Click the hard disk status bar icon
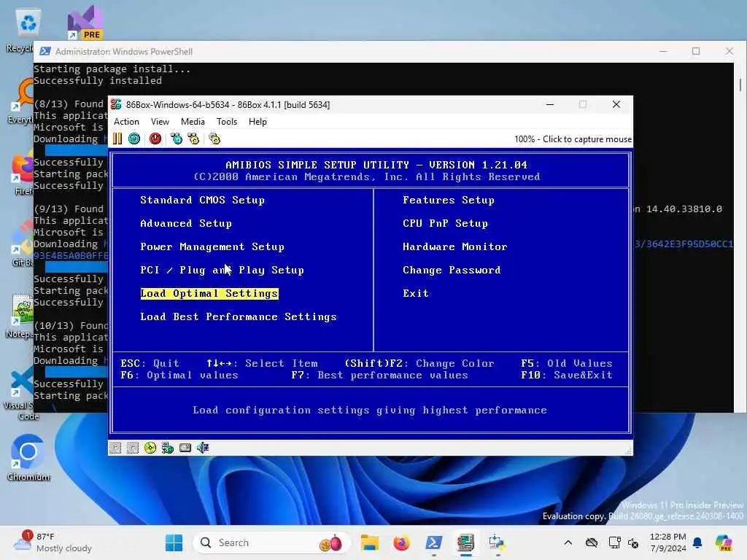This screenshot has width=747, height=560. point(185,448)
